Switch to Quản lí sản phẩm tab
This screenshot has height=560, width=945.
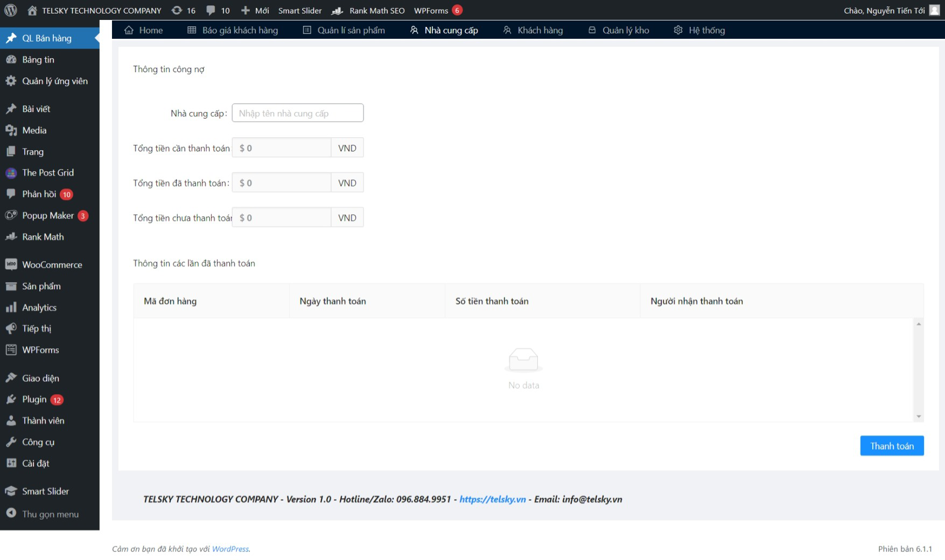344,30
